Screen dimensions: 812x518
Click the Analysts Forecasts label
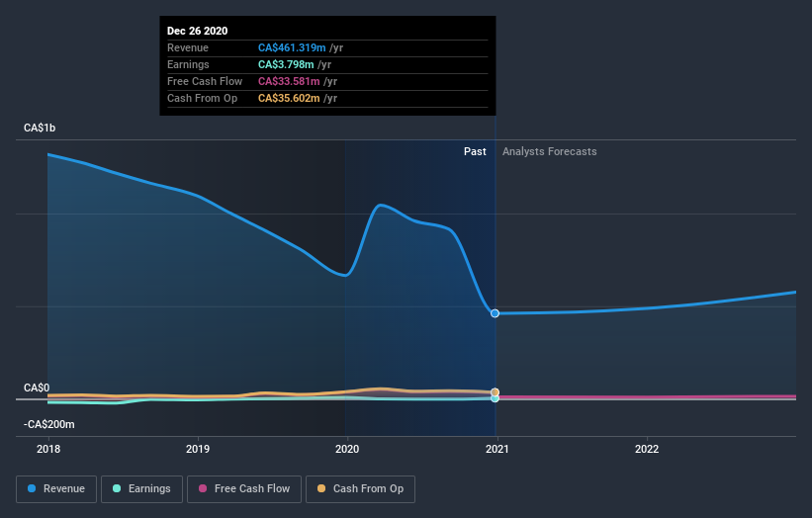[x=550, y=151]
